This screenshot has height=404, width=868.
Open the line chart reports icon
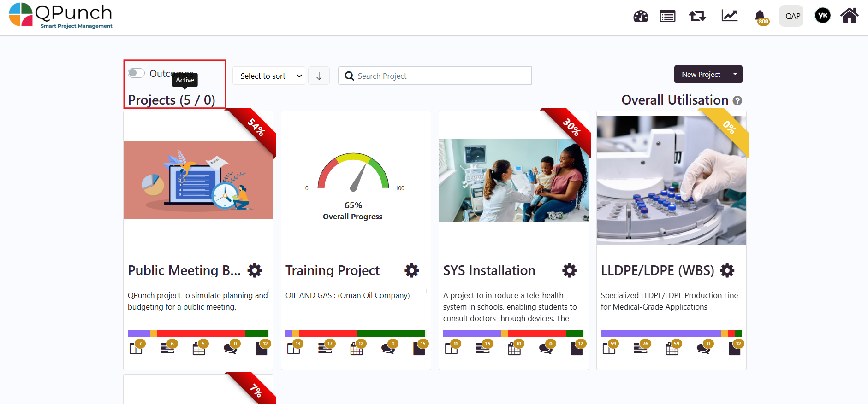coord(729,16)
